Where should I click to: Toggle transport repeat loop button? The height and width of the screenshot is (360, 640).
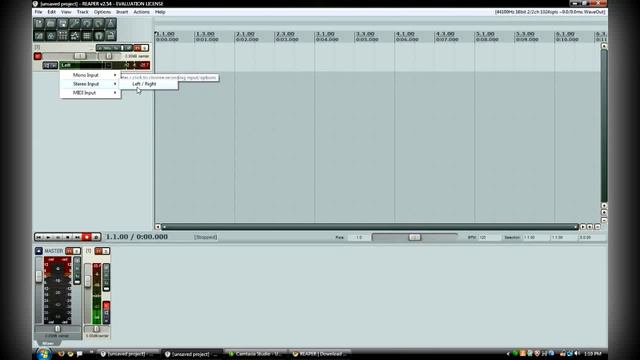96,237
